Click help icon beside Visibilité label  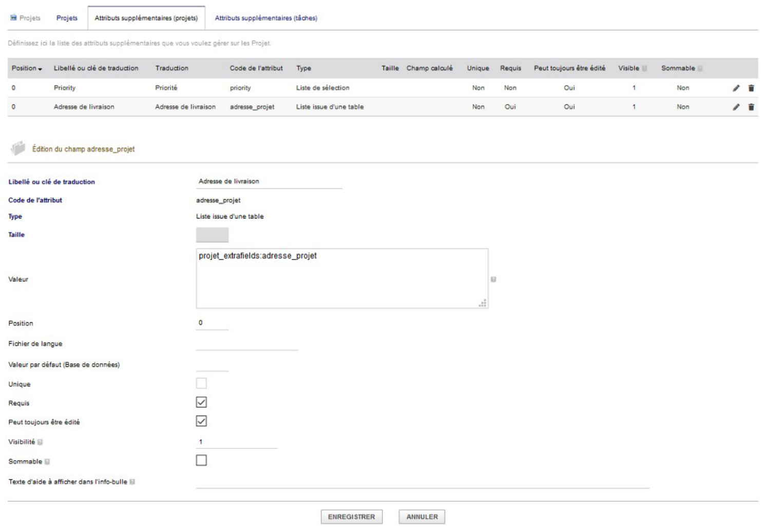click(x=40, y=442)
